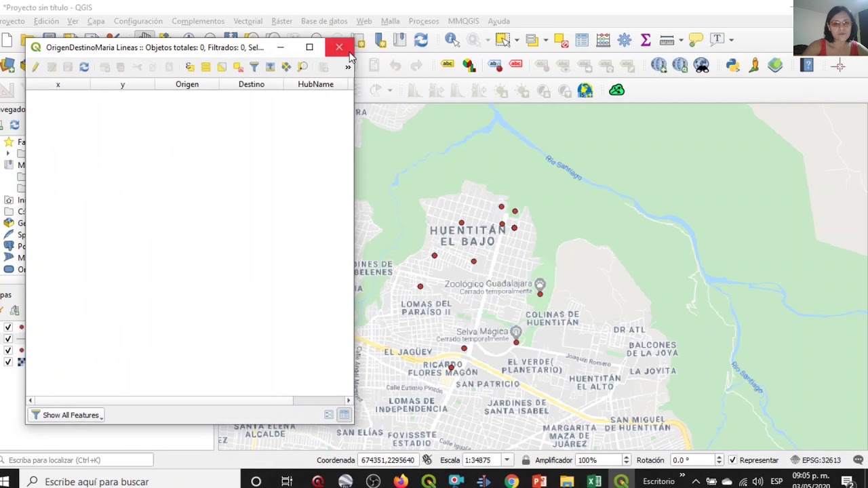868x488 pixels.
Task: Open the Escala scale dropdown
Action: pos(506,460)
